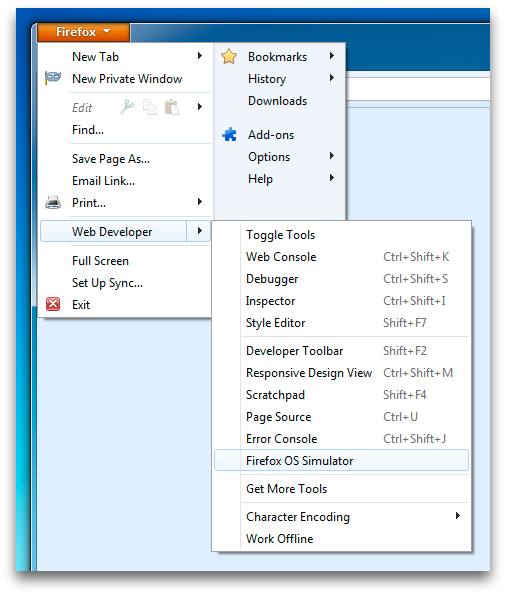Select Save Page As...
The width and height of the screenshot is (506, 595).
pos(125,159)
